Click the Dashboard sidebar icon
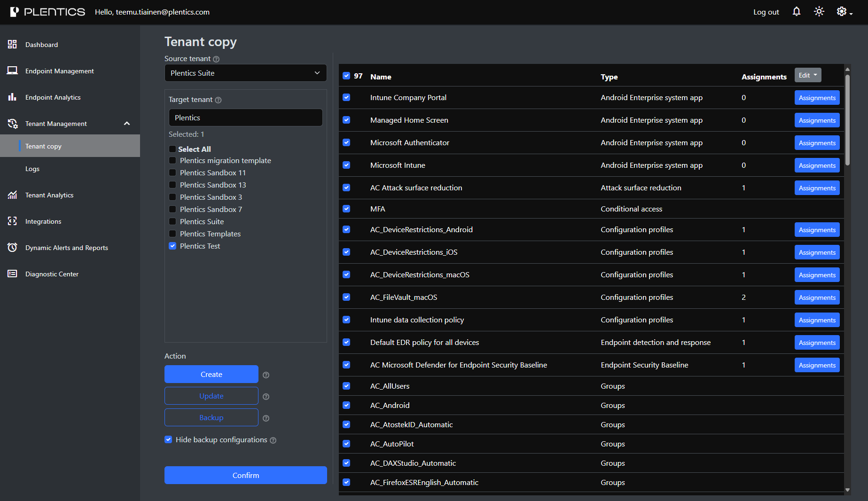The height and width of the screenshot is (501, 868). [x=12, y=45]
